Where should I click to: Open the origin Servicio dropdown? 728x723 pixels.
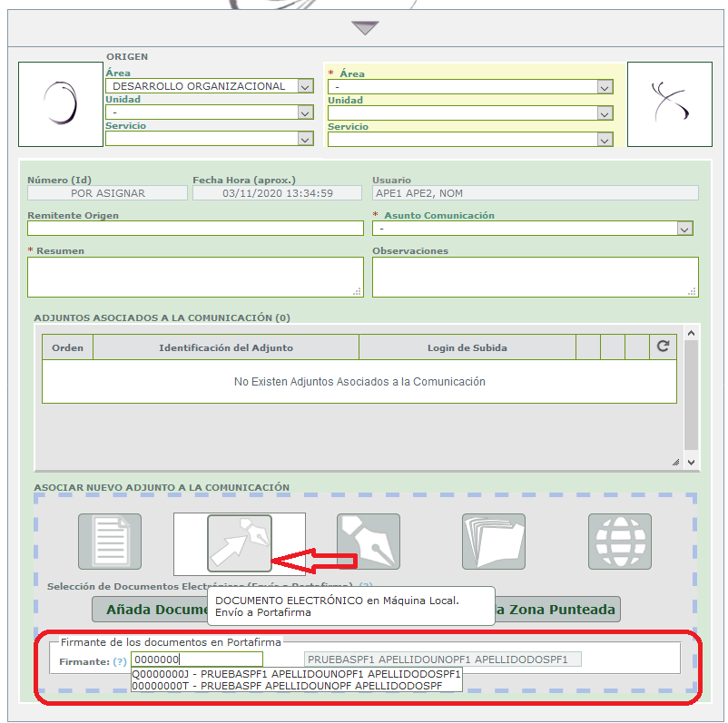click(x=210, y=139)
